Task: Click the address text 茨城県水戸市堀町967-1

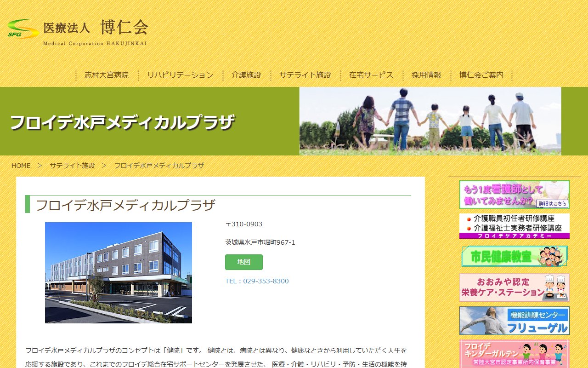Action: click(x=260, y=242)
